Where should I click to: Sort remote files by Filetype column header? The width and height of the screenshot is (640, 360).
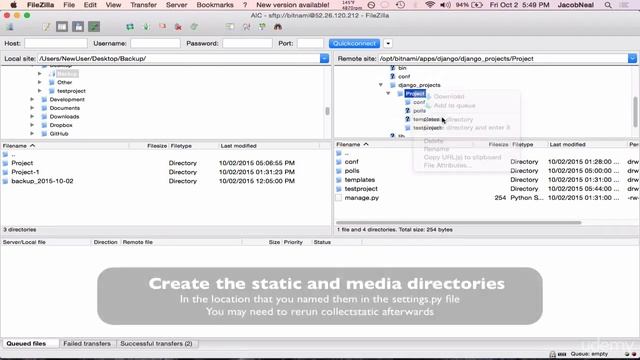pos(528,144)
